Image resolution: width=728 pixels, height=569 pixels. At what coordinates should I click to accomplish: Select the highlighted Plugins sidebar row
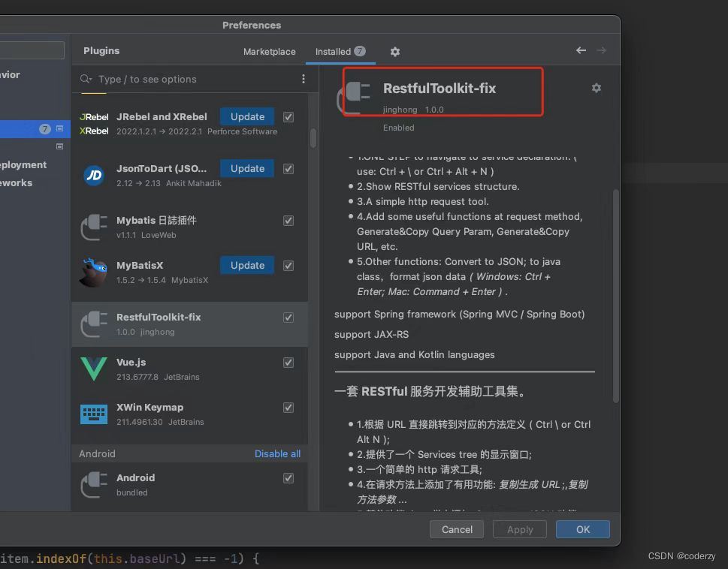click(35, 129)
